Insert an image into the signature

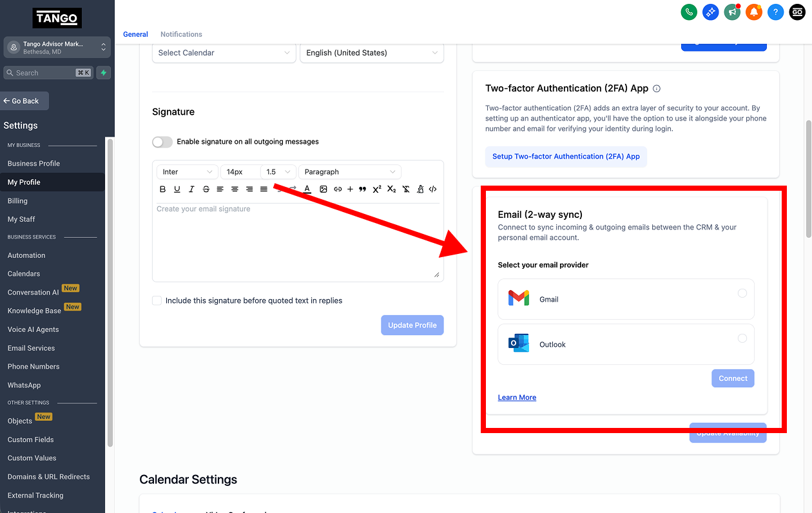pos(324,189)
